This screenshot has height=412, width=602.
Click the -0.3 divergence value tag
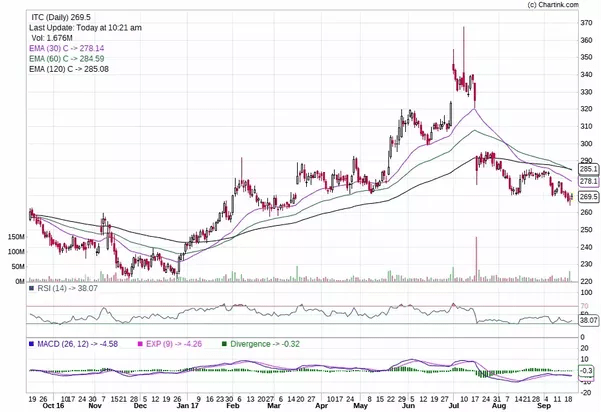(587, 371)
